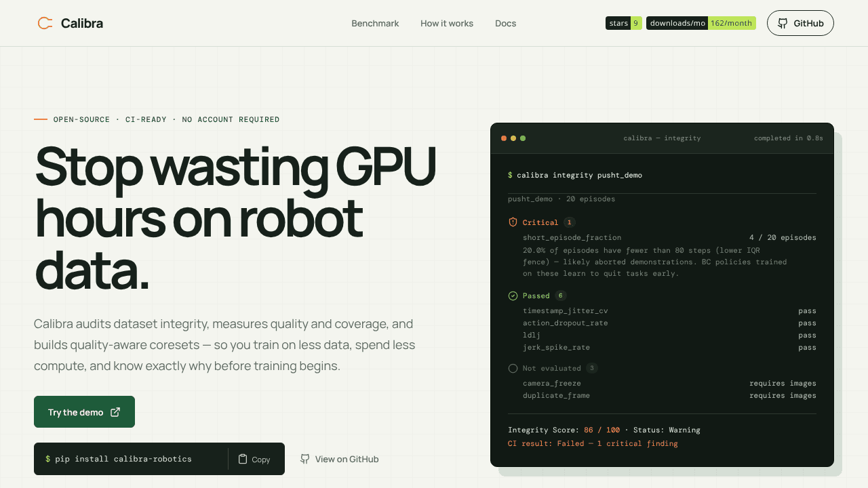Click the Passed checkmark circle icon
This screenshot has height=488, width=868.
[513, 296]
